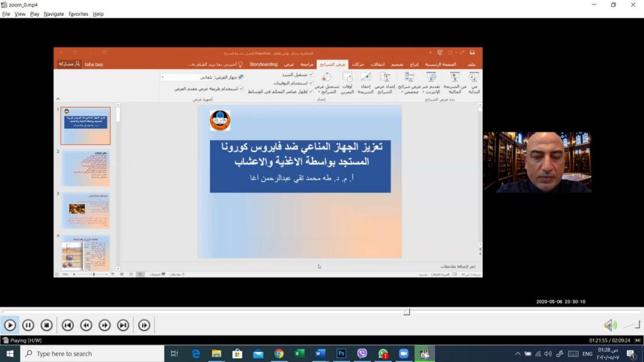Viewport: 644px width, 362px height.
Task: Click the Type here to search box
Action: pyautogui.click(x=91, y=354)
